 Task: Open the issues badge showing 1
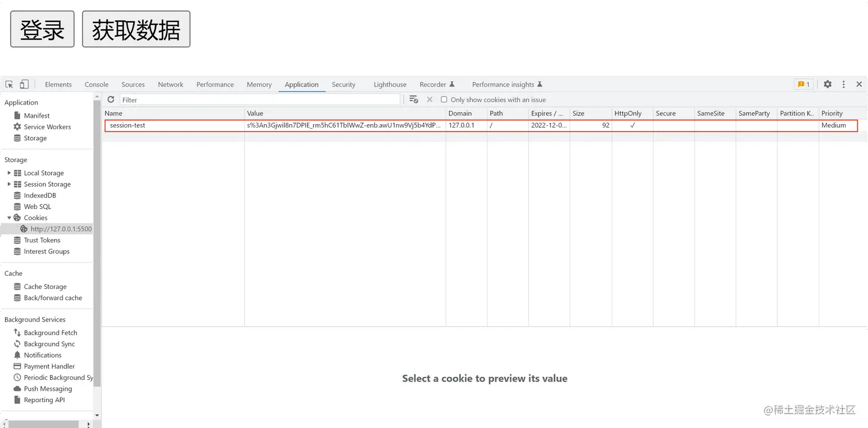pyautogui.click(x=804, y=84)
